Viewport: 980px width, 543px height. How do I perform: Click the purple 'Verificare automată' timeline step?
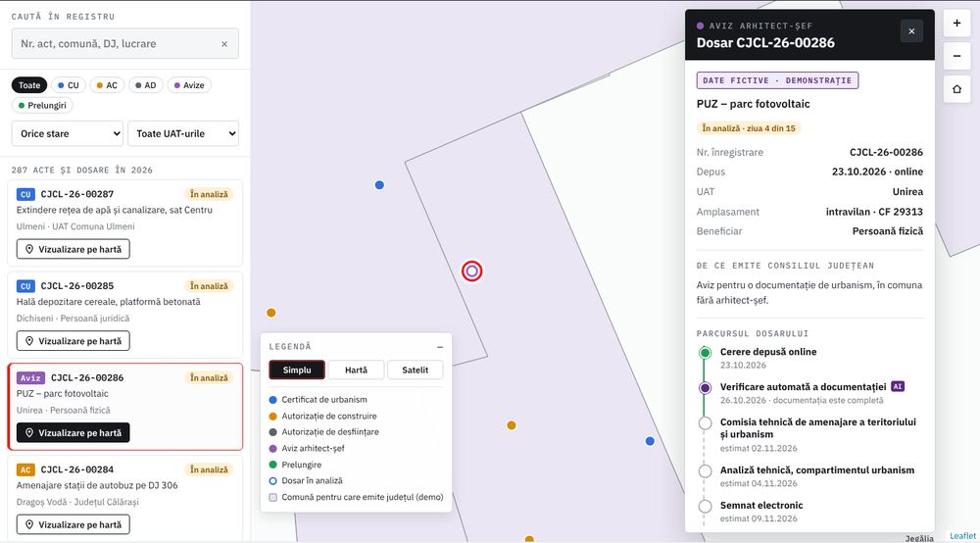705,387
